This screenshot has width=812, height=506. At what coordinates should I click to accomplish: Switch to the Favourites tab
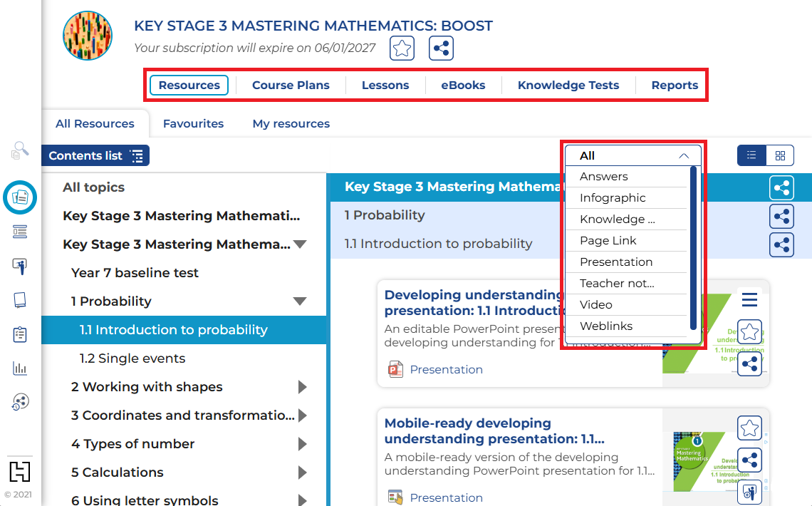click(193, 123)
